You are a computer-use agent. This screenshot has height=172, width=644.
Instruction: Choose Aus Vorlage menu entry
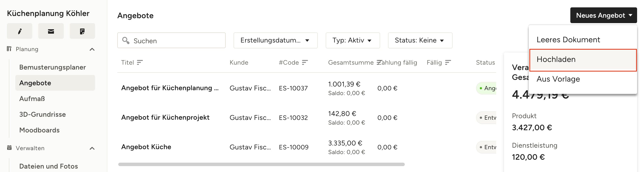(x=583, y=79)
